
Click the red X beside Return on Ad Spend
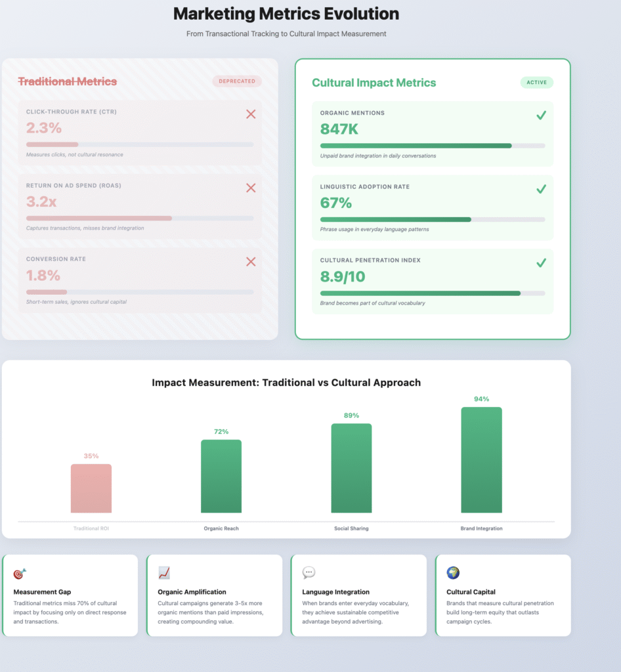point(251,188)
